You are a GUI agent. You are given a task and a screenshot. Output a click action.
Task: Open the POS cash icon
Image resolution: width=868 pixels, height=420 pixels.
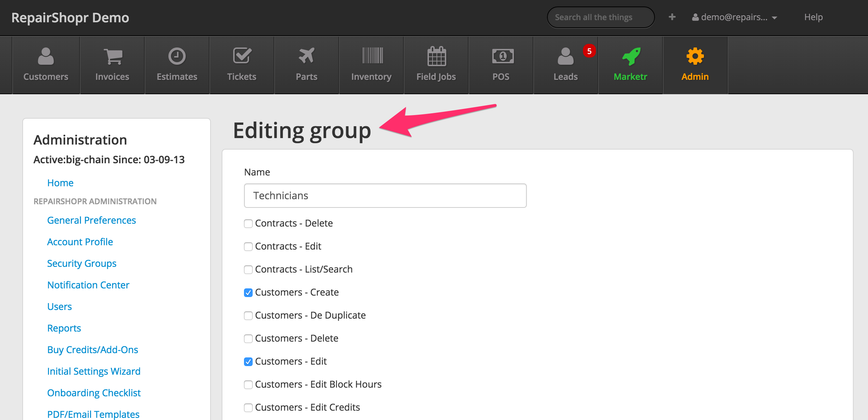503,56
